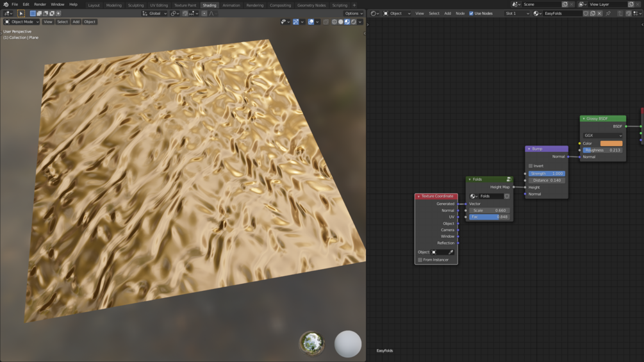The image size is (644, 362).
Task: Open the viewport Object menu
Action: [90, 22]
